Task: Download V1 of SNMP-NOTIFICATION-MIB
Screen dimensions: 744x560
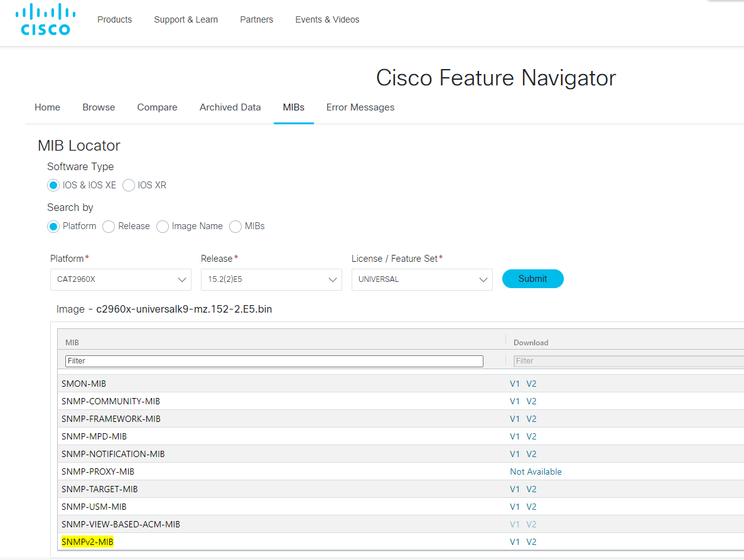Action: (515, 454)
